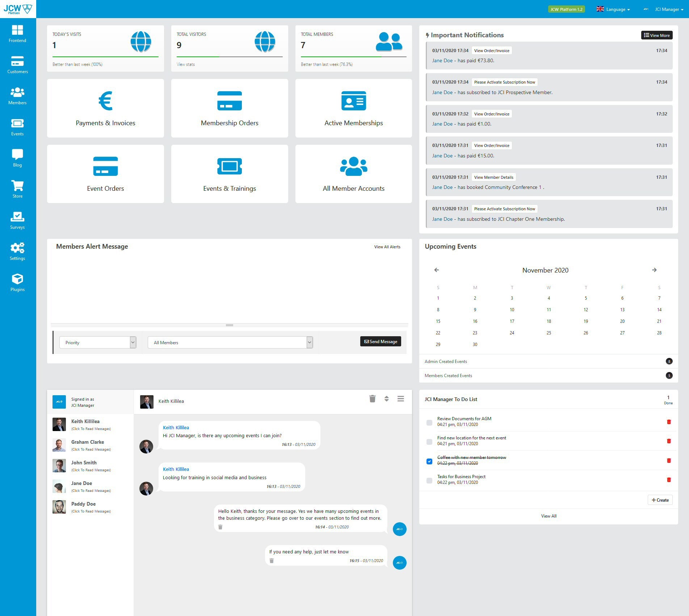Viewport: 689px width, 616px height.
Task: Open Graham Clarke's messages
Action: (x=91, y=445)
